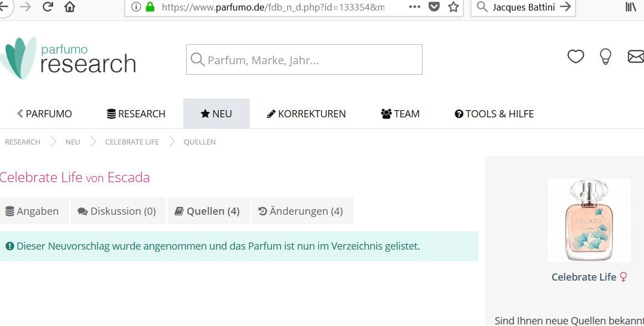Open the browser library icon
The image size is (644, 326).
pyautogui.click(x=631, y=7)
